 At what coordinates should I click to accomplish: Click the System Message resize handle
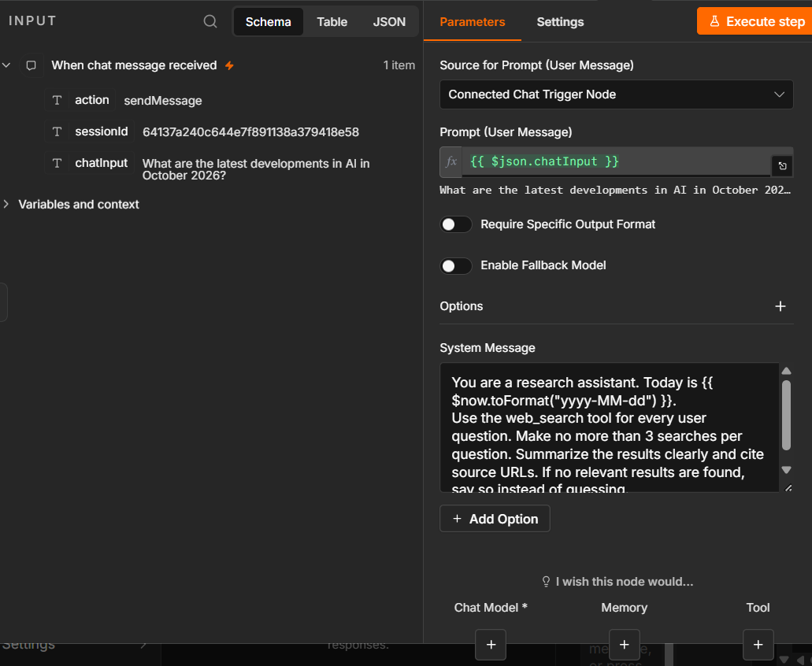(788, 487)
